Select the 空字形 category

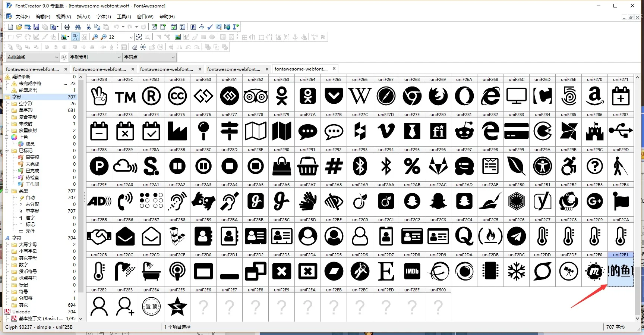pos(26,104)
